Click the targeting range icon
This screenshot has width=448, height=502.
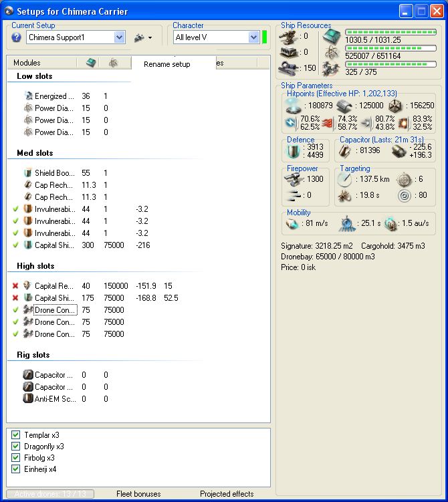coord(344,180)
